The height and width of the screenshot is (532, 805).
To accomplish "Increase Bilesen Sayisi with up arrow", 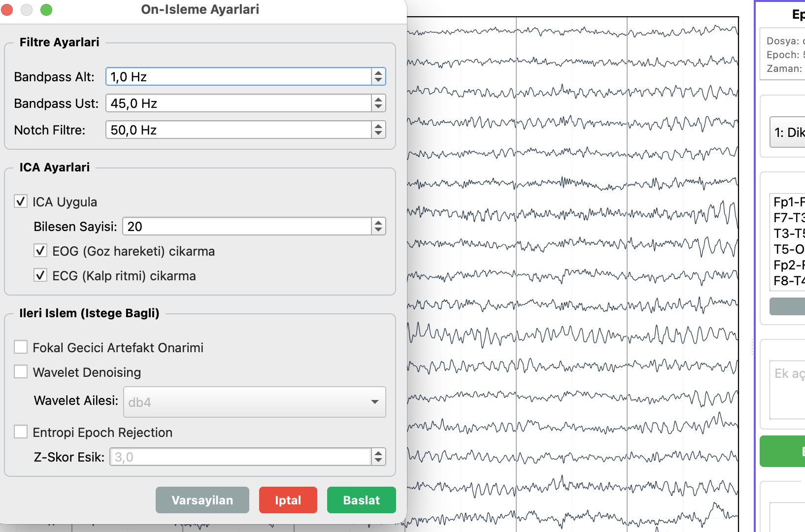I will pyautogui.click(x=378, y=223).
